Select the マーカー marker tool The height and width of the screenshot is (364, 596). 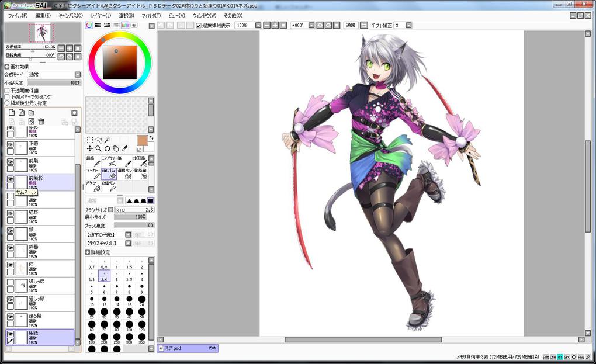pyautogui.click(x=93, y=174)
